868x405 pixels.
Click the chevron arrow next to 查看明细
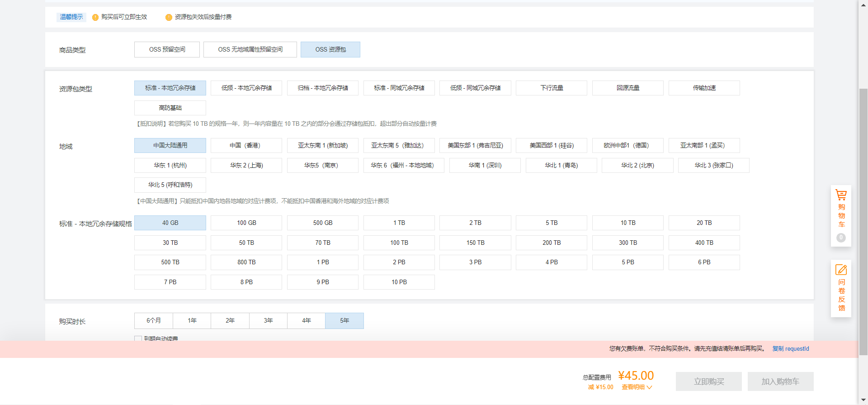coord(650,387)
